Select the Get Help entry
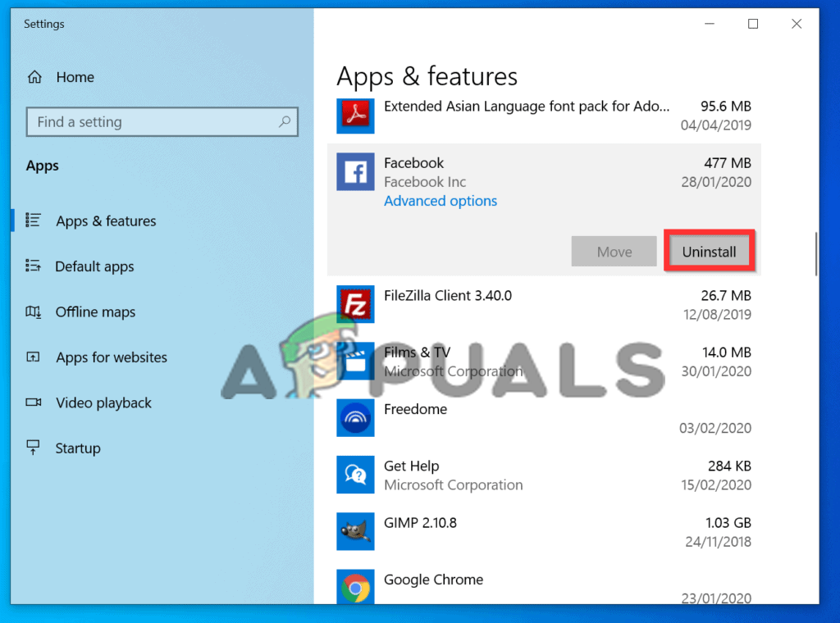Image resolution: width=840 pixels, height=623 pixels. (x=544, y=475)
